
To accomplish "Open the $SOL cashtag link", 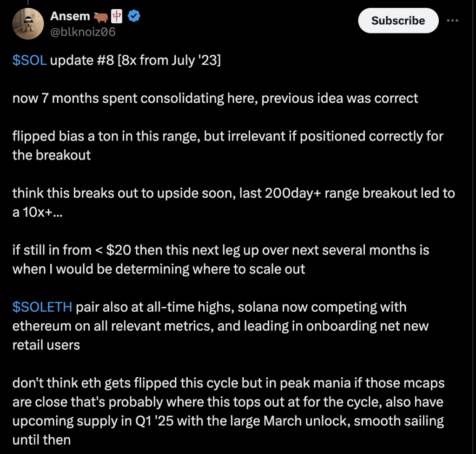I will (29, 60).
